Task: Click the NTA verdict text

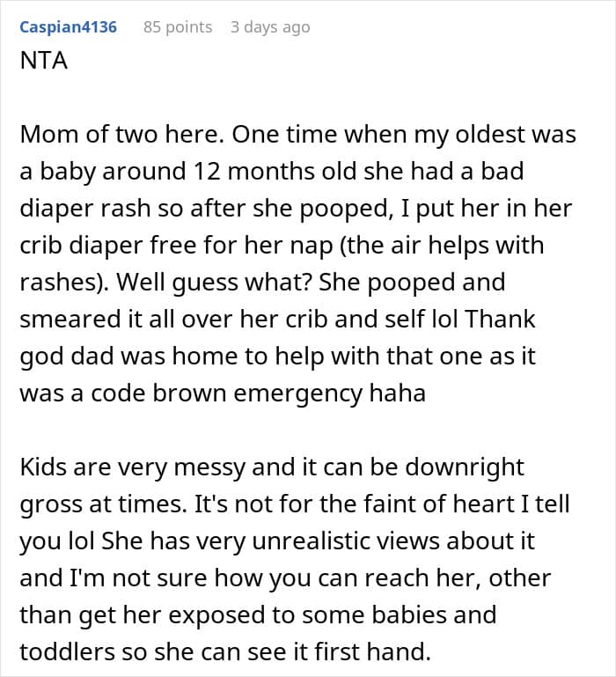Action: click(x=43, y=63)
